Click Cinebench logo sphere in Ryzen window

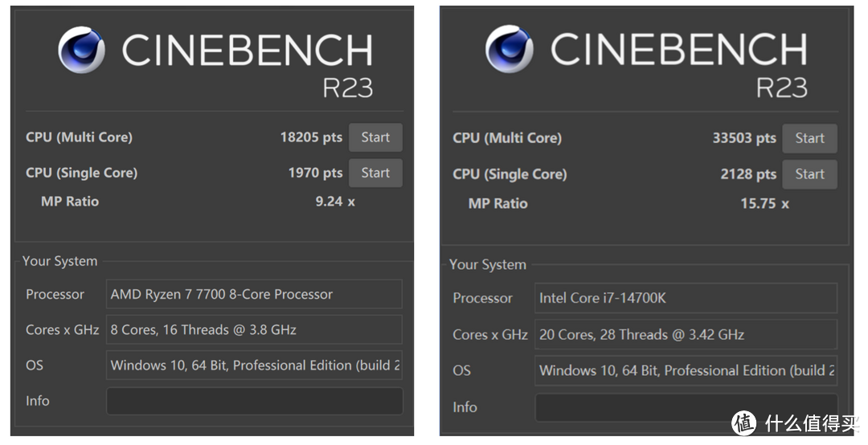pos(82,50)
